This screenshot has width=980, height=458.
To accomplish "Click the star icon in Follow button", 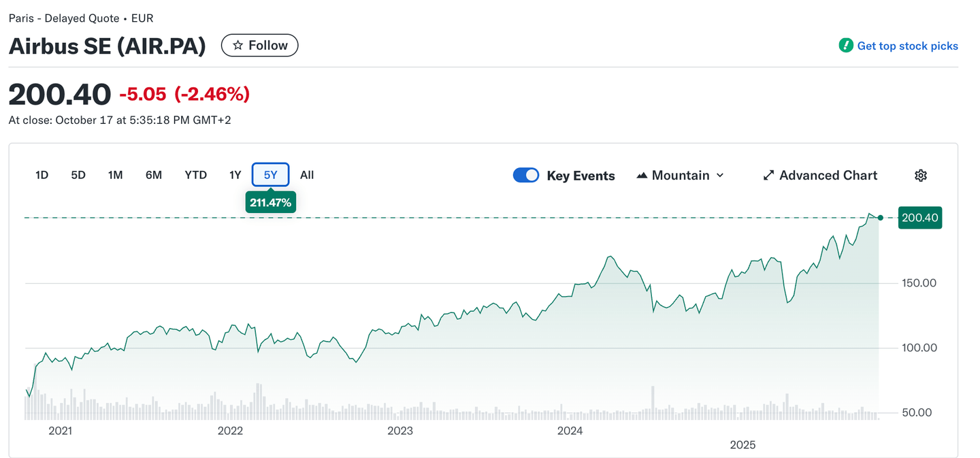I will click(x=238, y=46).
